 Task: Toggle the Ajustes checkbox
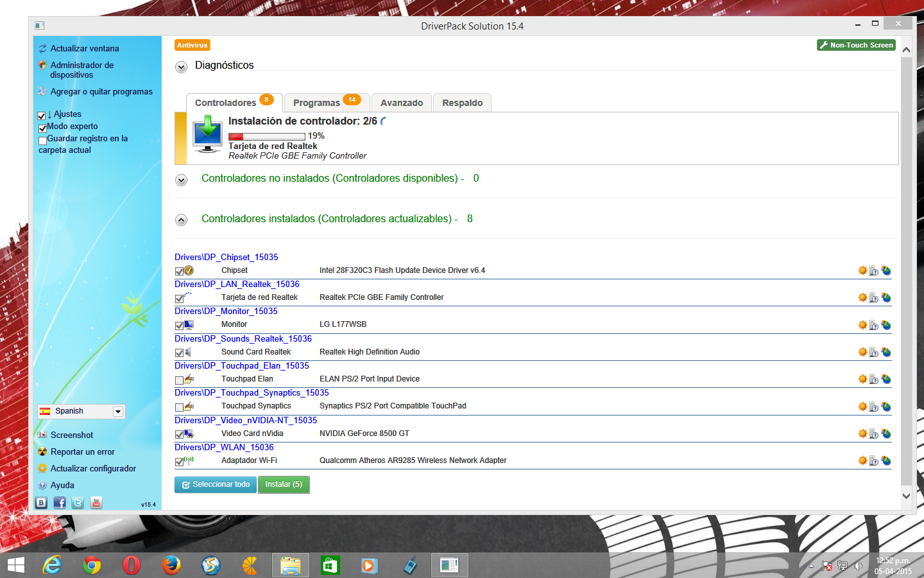(x=42, y=116)
